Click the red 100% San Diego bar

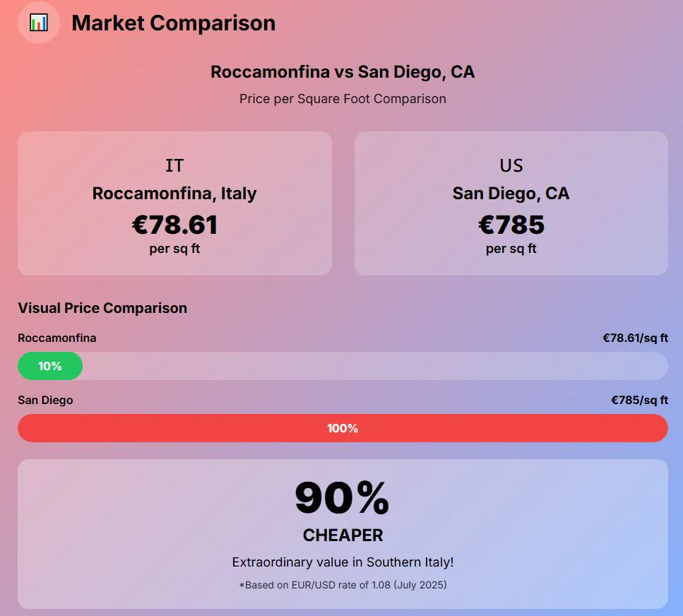(343, 428)
